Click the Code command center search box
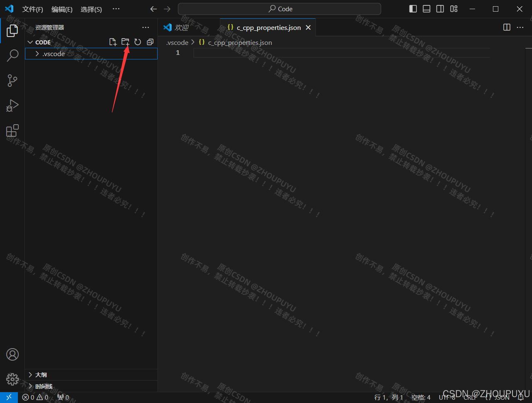 [279, 9]
